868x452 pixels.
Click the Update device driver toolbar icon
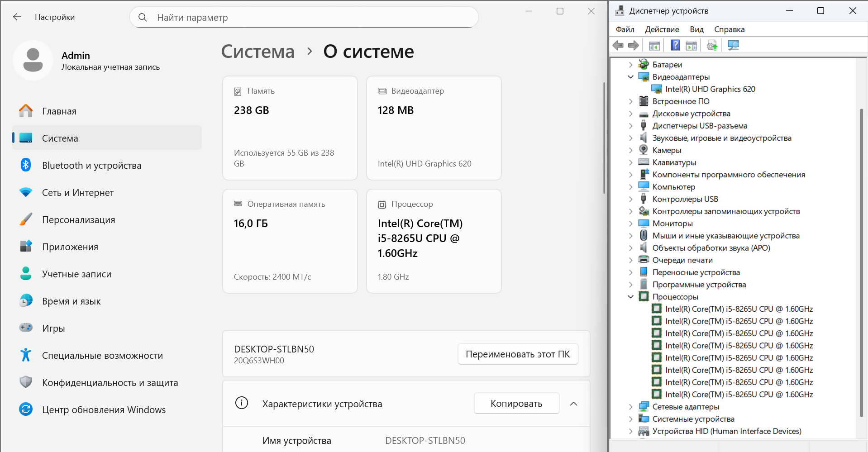pyautogui.click(x=712, y=45)
